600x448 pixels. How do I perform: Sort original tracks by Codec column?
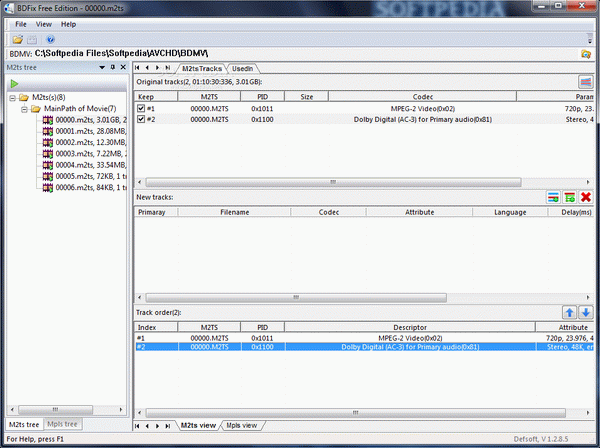coord(422,97)
